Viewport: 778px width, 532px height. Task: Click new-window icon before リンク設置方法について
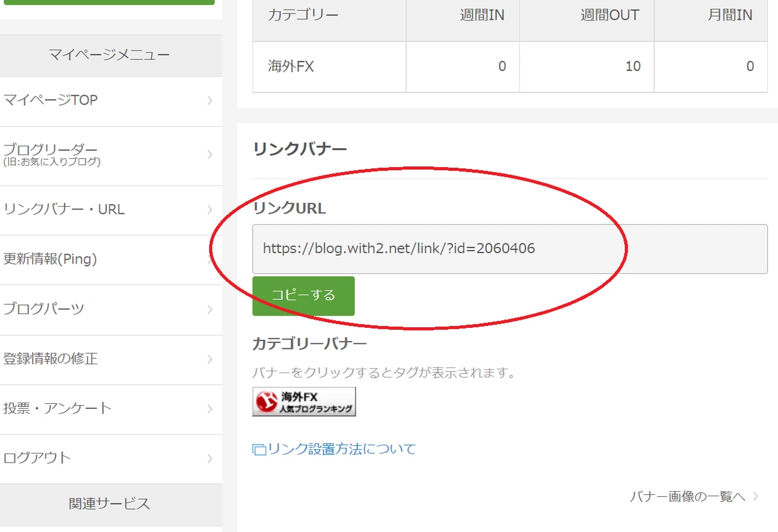259,450
